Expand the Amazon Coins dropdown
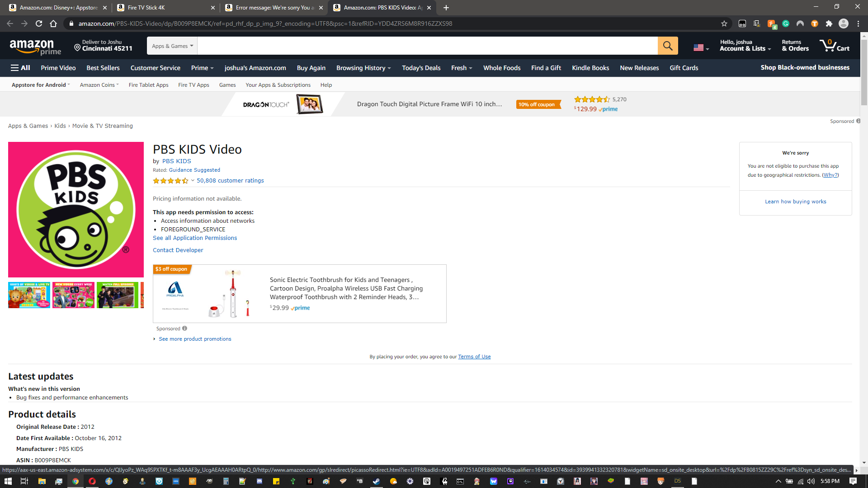868x488 pixels. [x=99, y=85]
